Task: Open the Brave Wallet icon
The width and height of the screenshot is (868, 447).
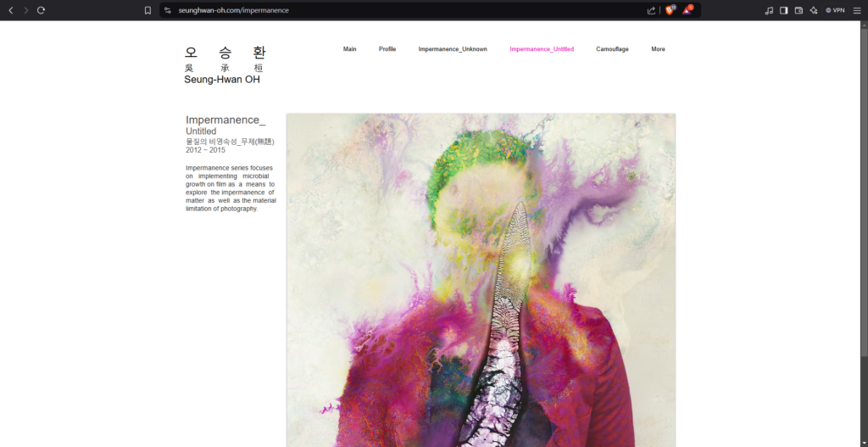Action: click(x=798, y=10)
